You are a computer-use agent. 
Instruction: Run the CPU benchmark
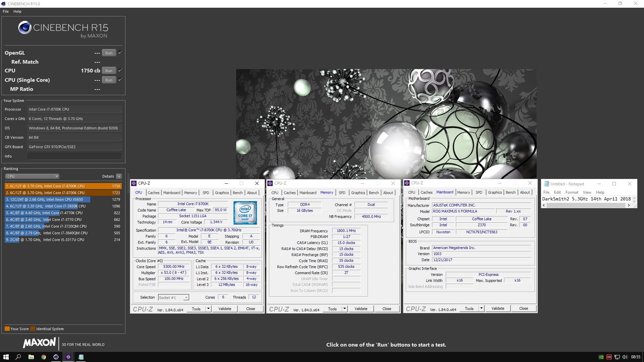click(x=109, y=71)
